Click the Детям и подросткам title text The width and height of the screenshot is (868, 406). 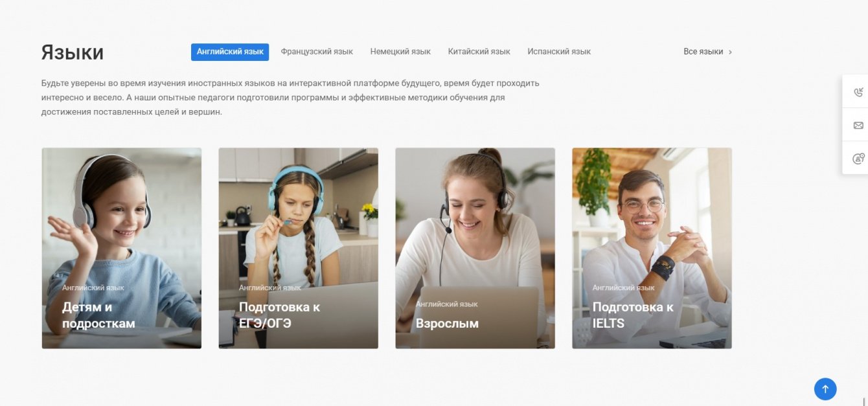point(98,315)
